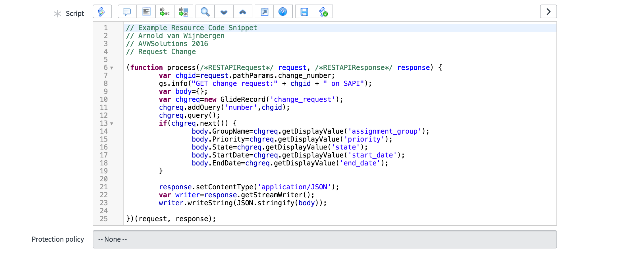644x253 pixels.
Task: Click the 'Script' field label
Action: pyautogui.click(x=75, y=13)
